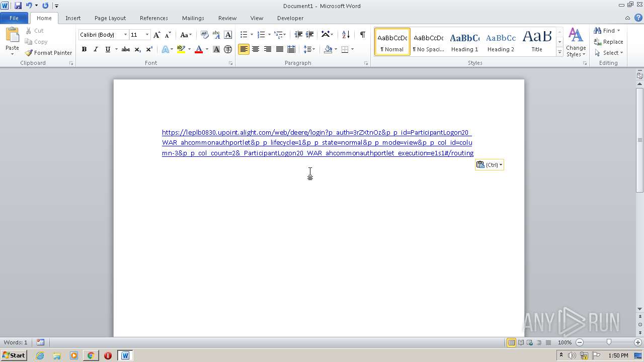The width and height of the screenshot is (644, 362).
Task: Toggle Underline formatting
Action: (x=107, y=49)
